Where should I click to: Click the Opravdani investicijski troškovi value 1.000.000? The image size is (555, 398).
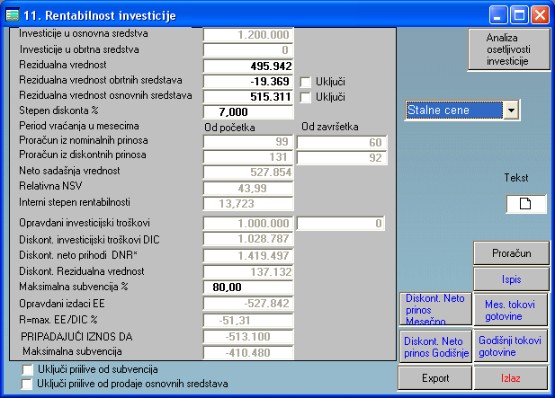248,223
